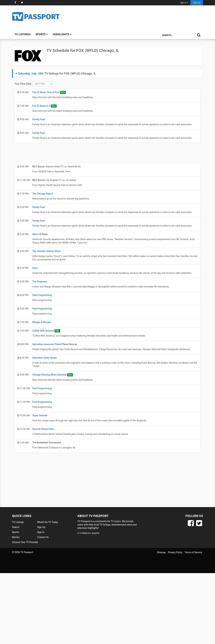Screen dimensions: 215x644
Task: Select The Basketball Tournament listing title
Action: [47, 443]
